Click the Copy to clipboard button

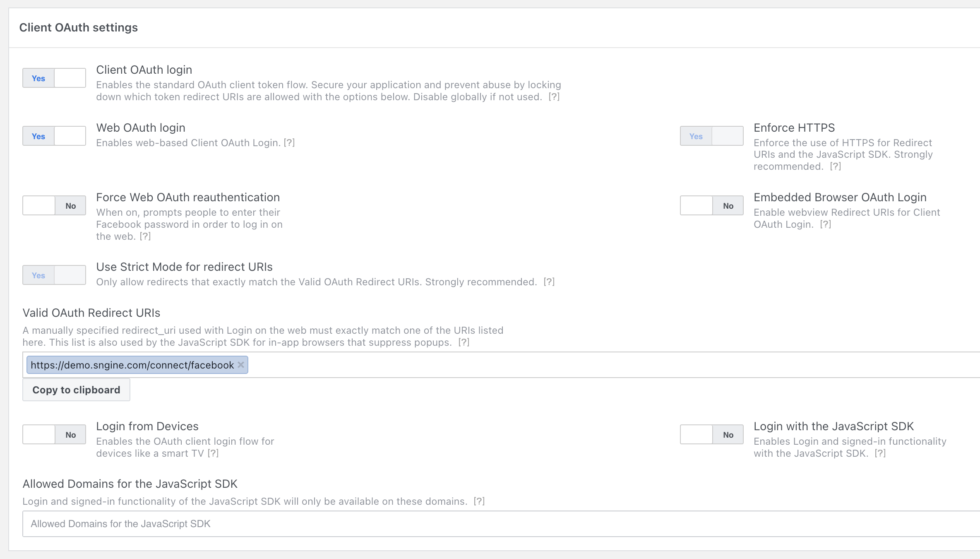76,390
